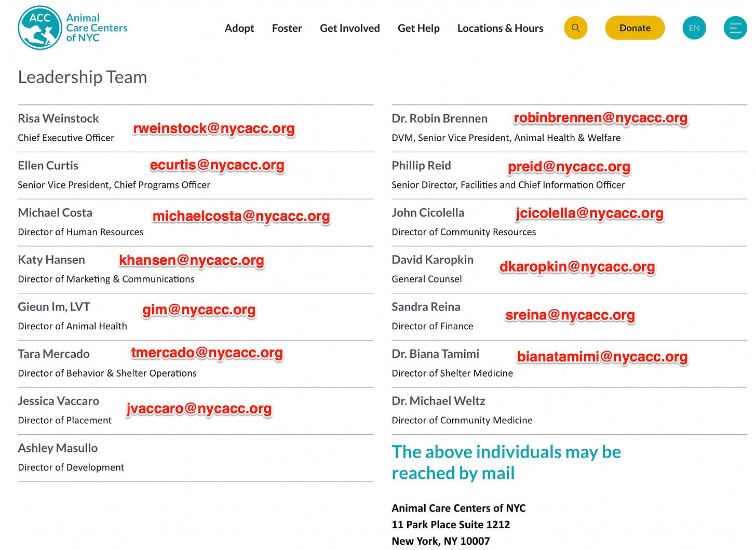Click the name Gieun Im, LVT
This screenshot has height=550, width=756.
(x=54, y=307)
